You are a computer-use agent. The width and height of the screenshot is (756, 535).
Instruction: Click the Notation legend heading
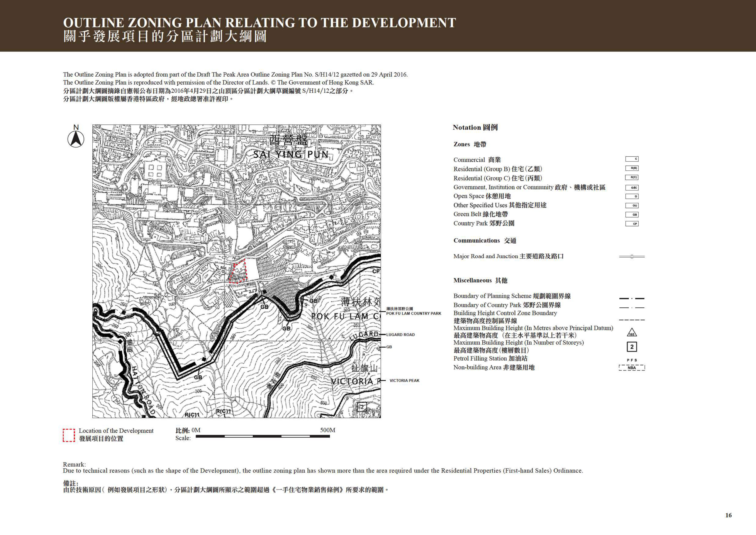(475, 127)
